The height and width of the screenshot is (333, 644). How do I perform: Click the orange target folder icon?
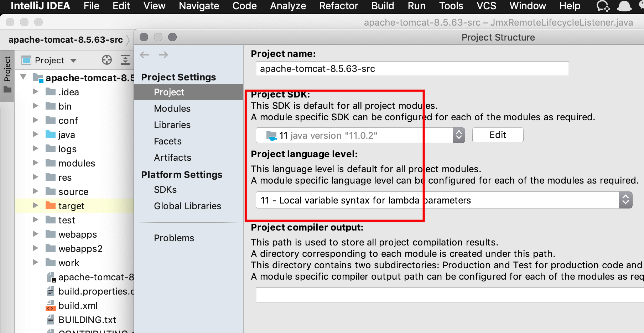tap(51, 206)
